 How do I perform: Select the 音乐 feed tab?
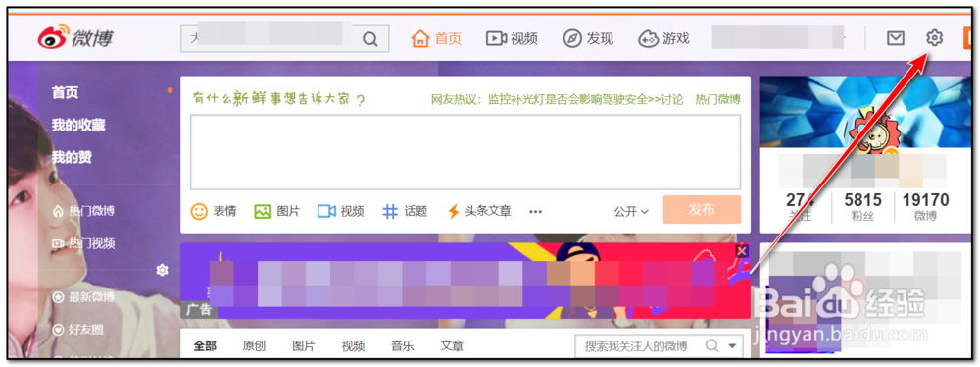coord(403,346)
